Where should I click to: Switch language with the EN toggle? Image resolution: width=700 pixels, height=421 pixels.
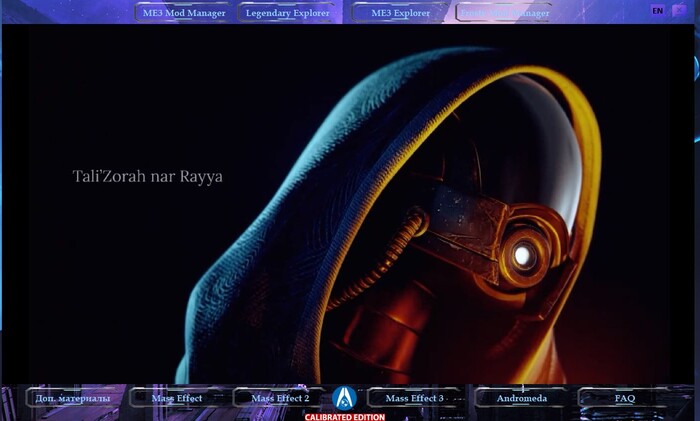click(657, 11)
